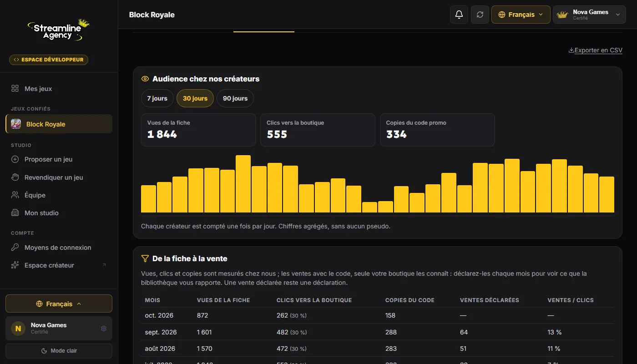Open Moyens de connexion
The height and width of the screenshot is (364, 637).
point(59,248)
